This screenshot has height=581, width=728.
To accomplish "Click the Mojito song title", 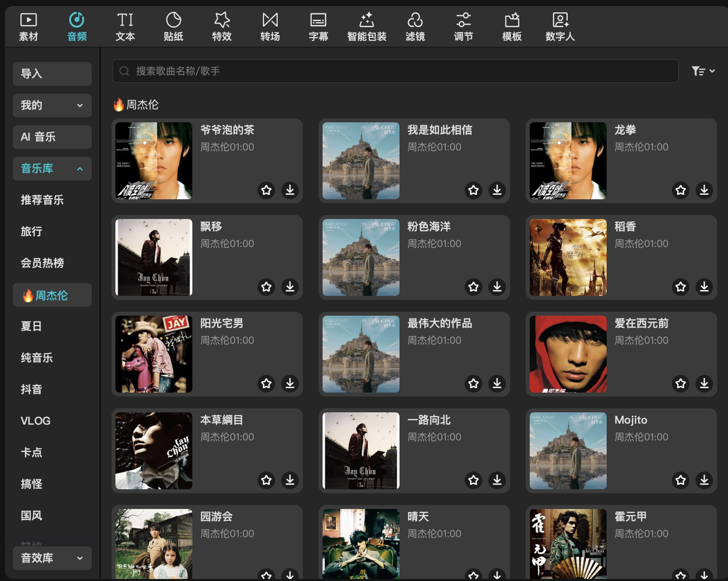I will pyautogui.click(x=631, y=420).
